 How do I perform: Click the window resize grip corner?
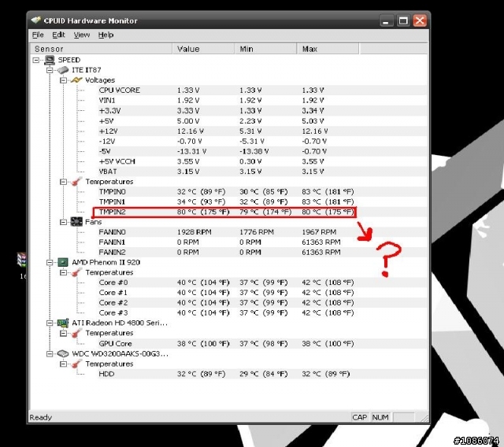[424, 418]
